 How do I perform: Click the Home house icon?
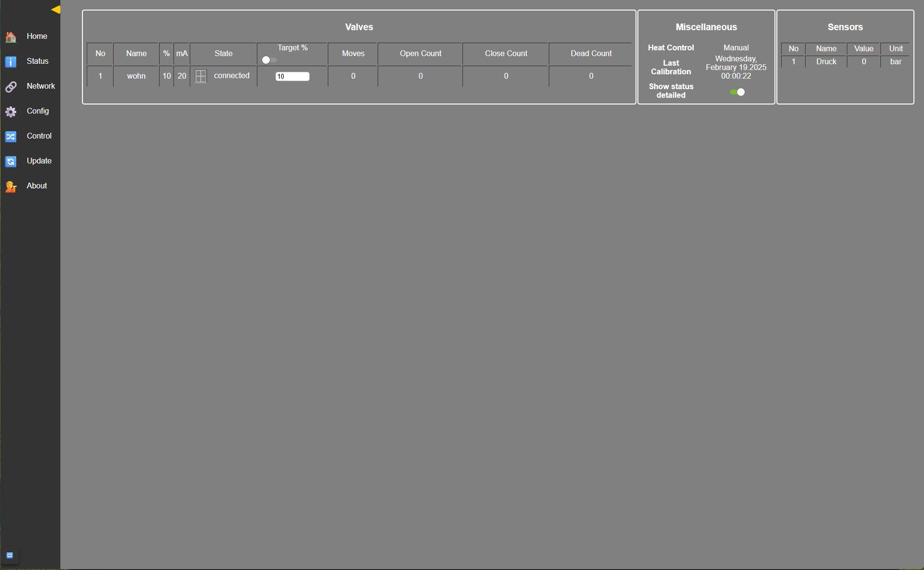pyautogui.click(x=11, y=37)
